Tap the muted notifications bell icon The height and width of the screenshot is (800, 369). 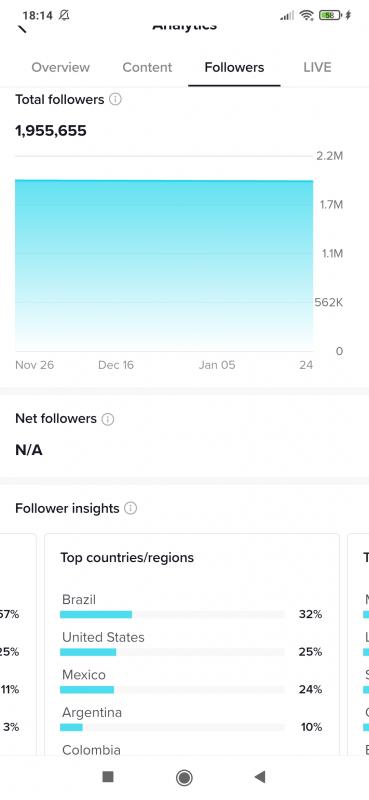[64, 15]
